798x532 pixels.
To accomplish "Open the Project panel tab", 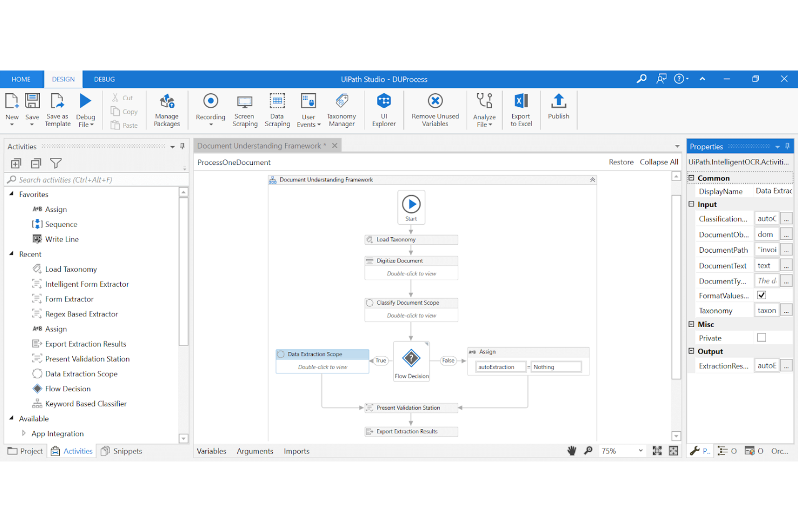I will (25, 451).
